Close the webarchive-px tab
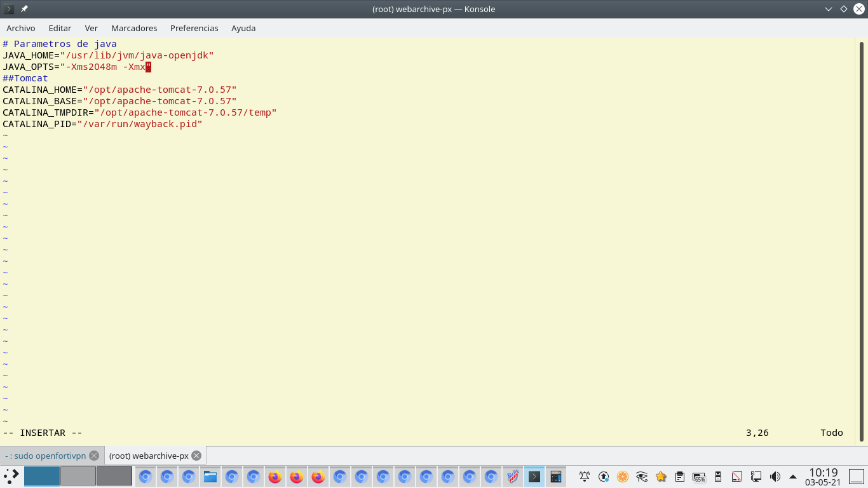The width and height of the screenshot is (868, 488). 196,456
